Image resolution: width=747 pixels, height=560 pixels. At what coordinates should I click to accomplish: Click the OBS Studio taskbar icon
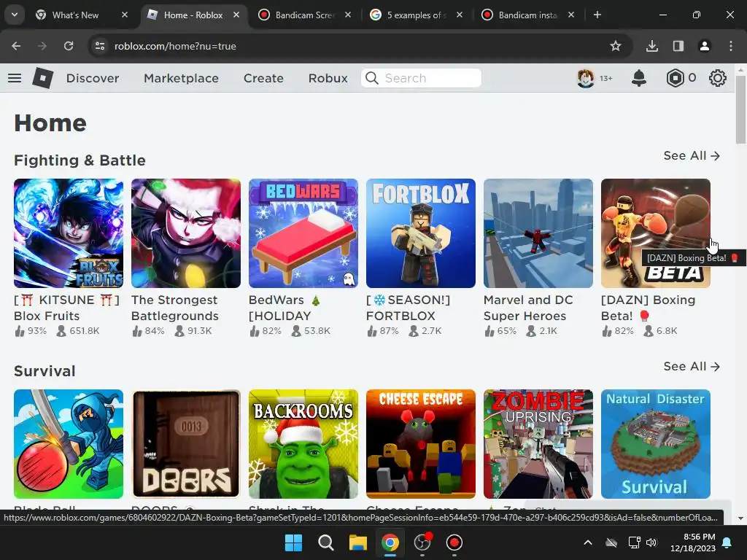coord(422,542)
